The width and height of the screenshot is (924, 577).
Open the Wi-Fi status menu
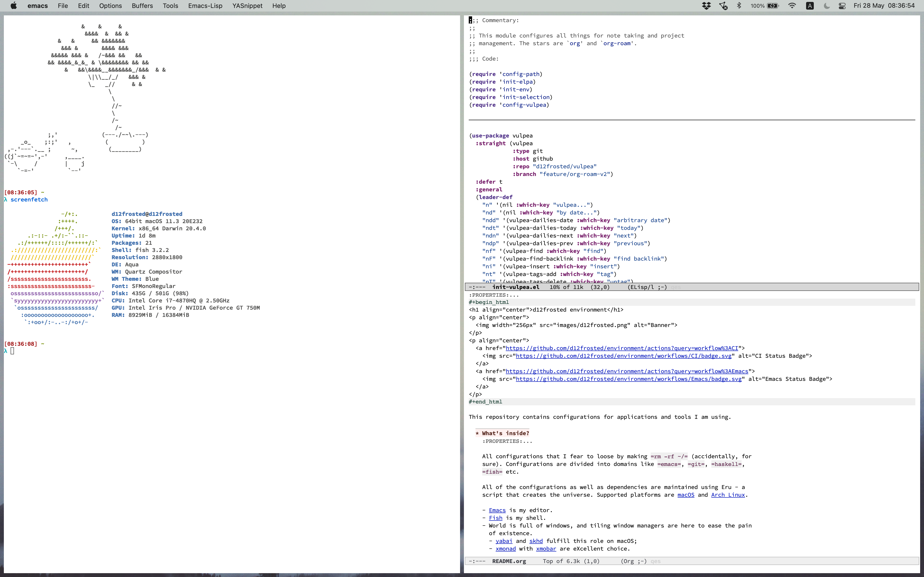792,6
